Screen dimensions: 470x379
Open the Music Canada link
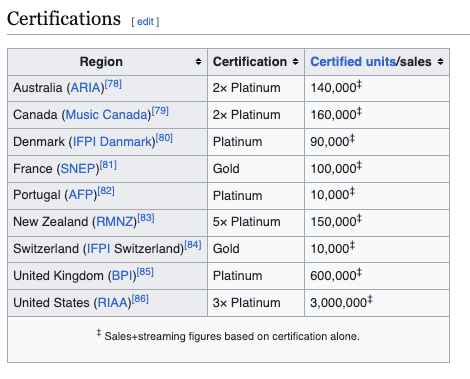107,115
